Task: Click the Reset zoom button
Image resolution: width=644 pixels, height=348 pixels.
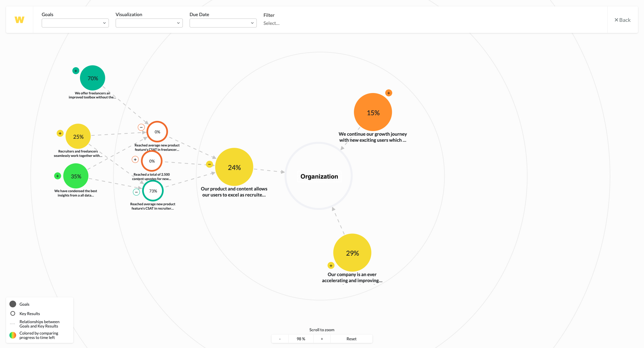Action: 352,339
